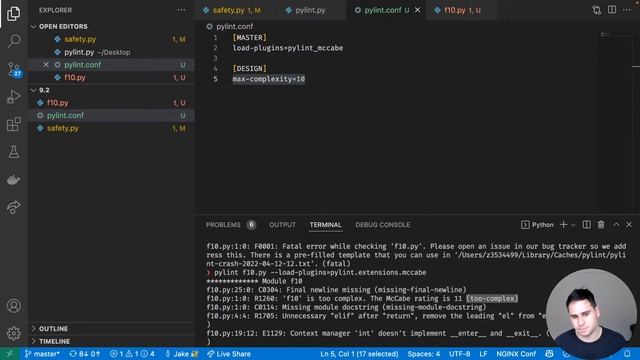Click the [MASTER] section header line

[x=249, y=38]
